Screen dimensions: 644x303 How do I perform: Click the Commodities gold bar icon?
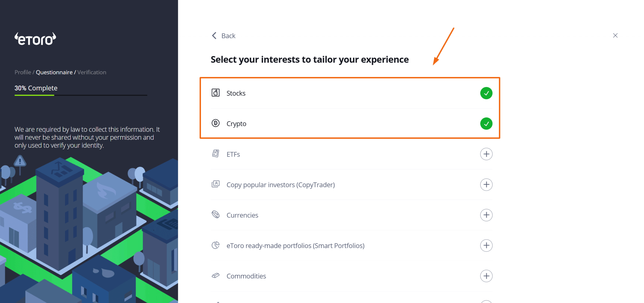point(215,276)
